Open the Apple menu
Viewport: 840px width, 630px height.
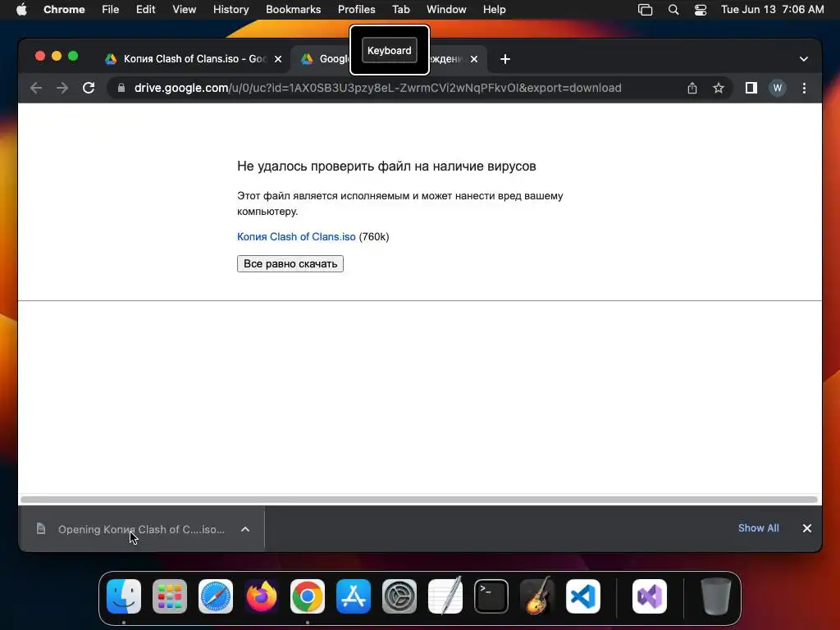[21, 10]
